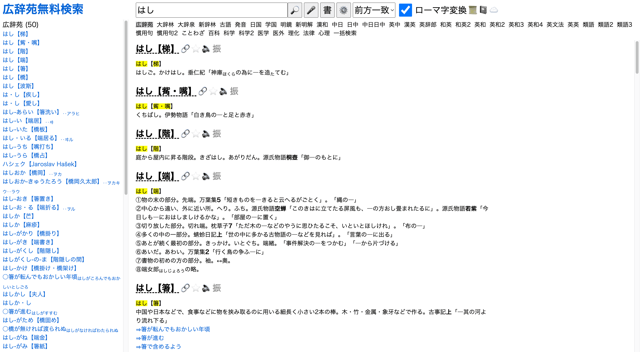The height and width of the screenshot is (352, 644).
Task: Copy link icon for はし【端】 entry
Action: pos(185,176)
